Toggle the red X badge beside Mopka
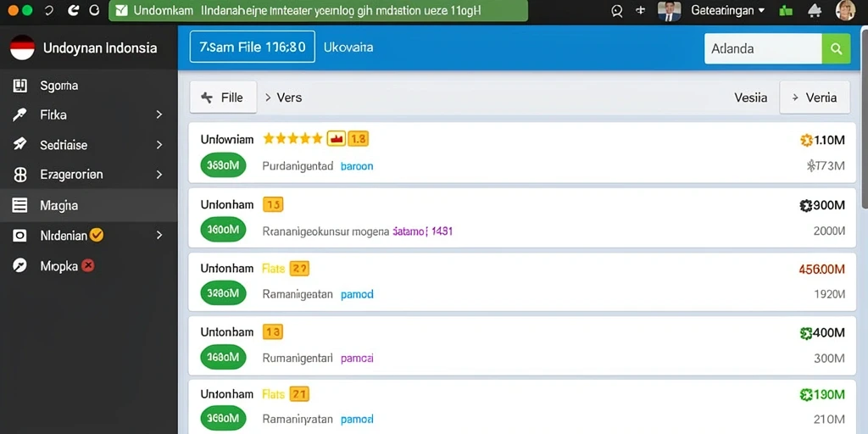Image resolution: width=868 pixels, height=434 pixels. tap(87, 265)
